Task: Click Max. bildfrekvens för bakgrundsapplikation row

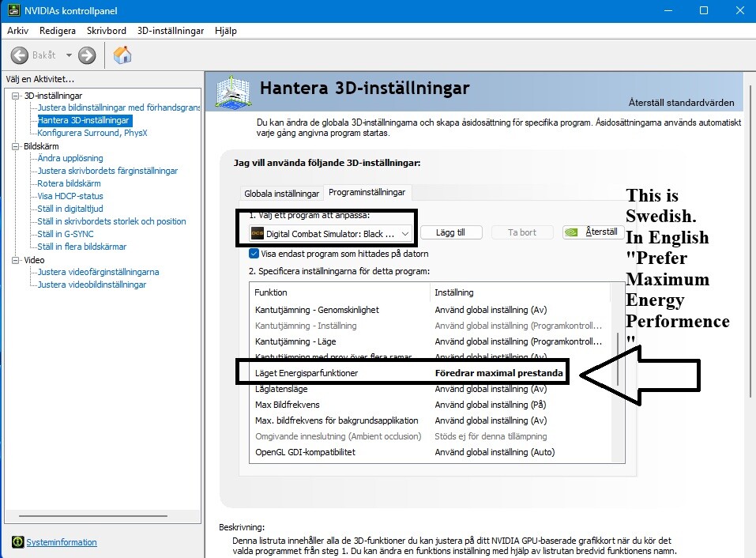Action: pyautogui.click(x=430, y=420)
